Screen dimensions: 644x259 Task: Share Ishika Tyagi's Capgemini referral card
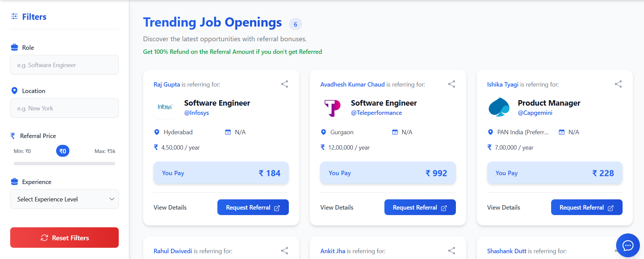click(x=618, y=84)
